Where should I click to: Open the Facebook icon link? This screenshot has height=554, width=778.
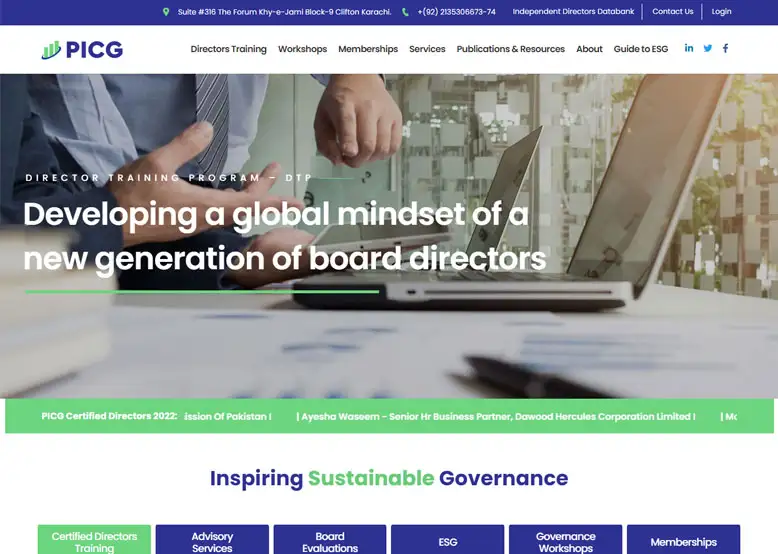[725, 48]
